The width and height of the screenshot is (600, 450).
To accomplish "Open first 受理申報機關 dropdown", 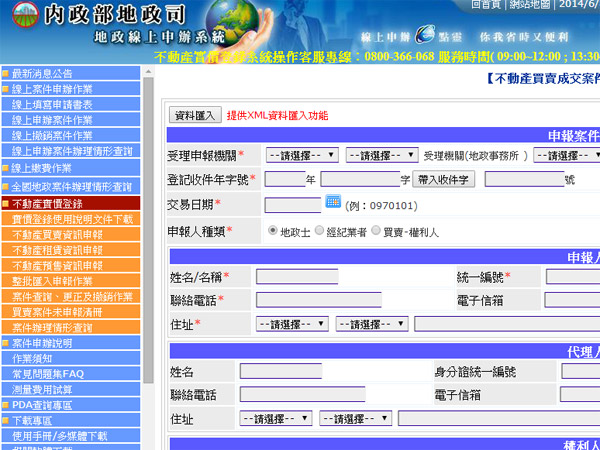I will [304, 155].
